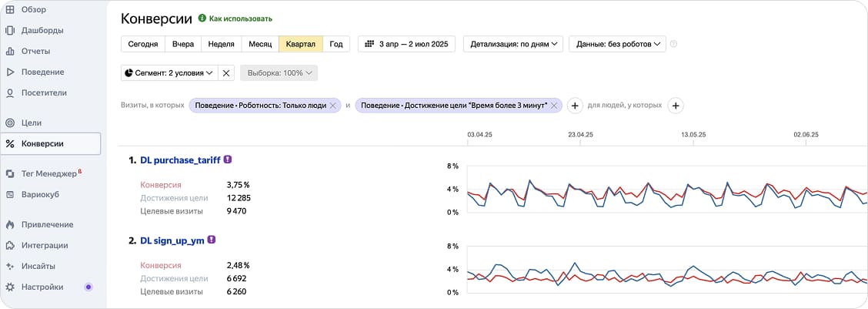Remove the Только люди condition chip
This screenshot has width=868, height=309.
[332, 106]
